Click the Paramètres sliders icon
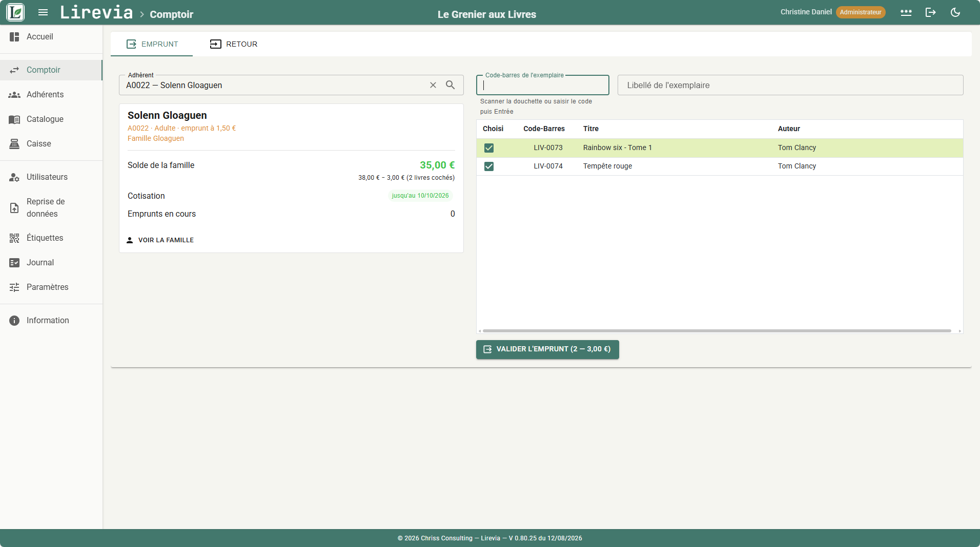 pos(14,287)
